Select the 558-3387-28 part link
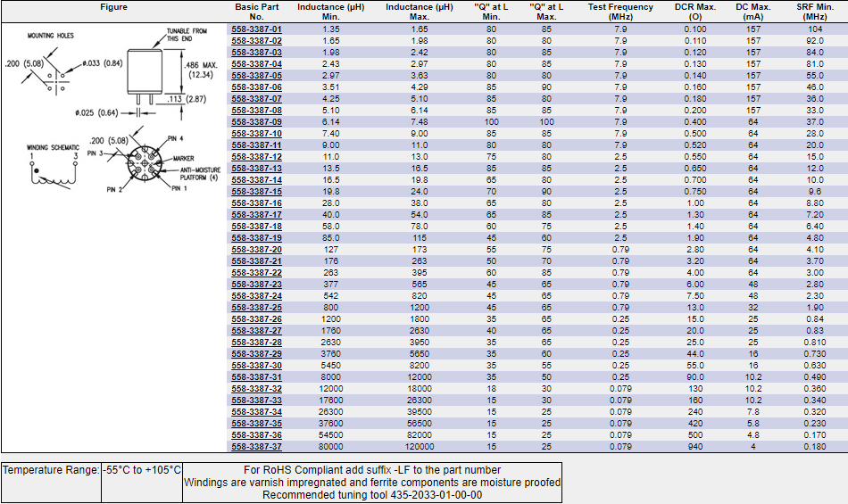This screenshot has width=848, height=504. 256,343
